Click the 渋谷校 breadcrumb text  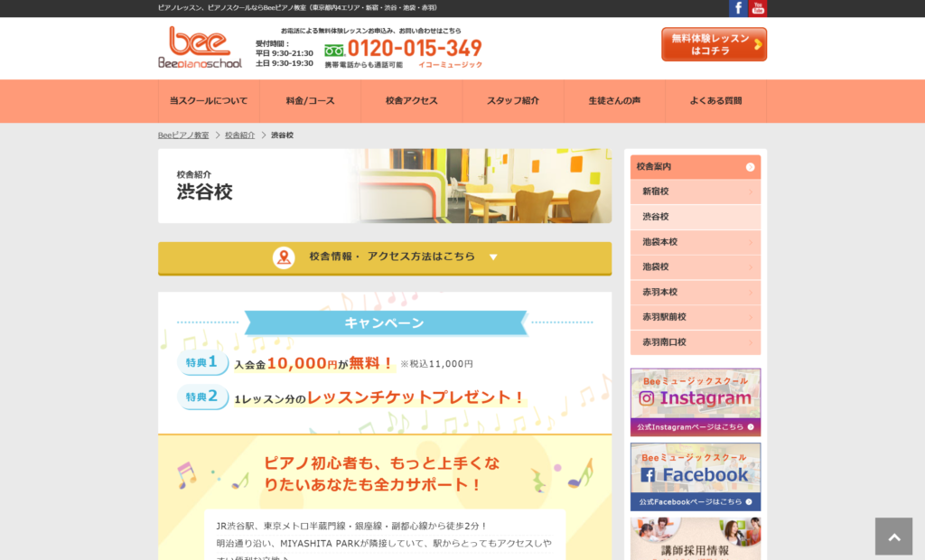click(x=282, y=135)
